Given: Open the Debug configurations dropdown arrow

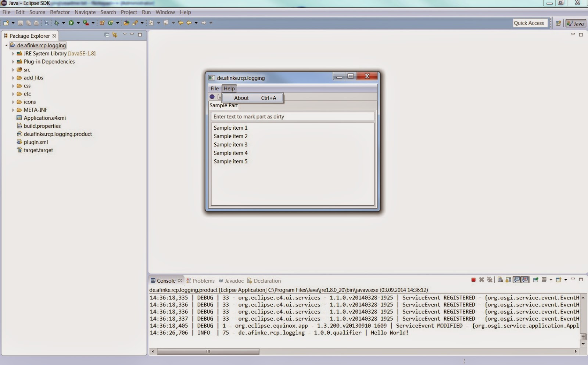Looking at the screenshot, I should pyautogui.click(x=64, y=23).
